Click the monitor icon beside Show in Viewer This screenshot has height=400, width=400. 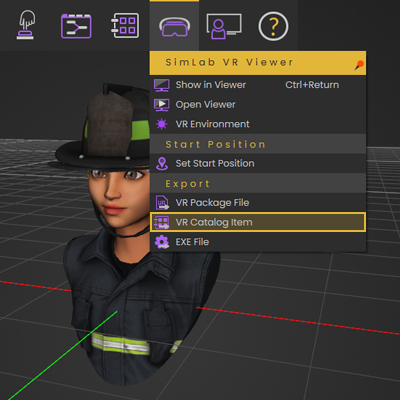point(162,85)
